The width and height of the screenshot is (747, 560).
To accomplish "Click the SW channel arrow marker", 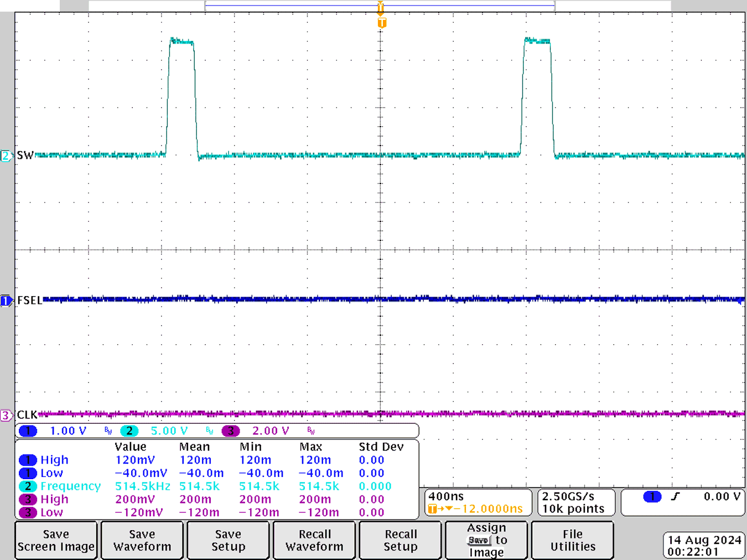I will [6, 155].
